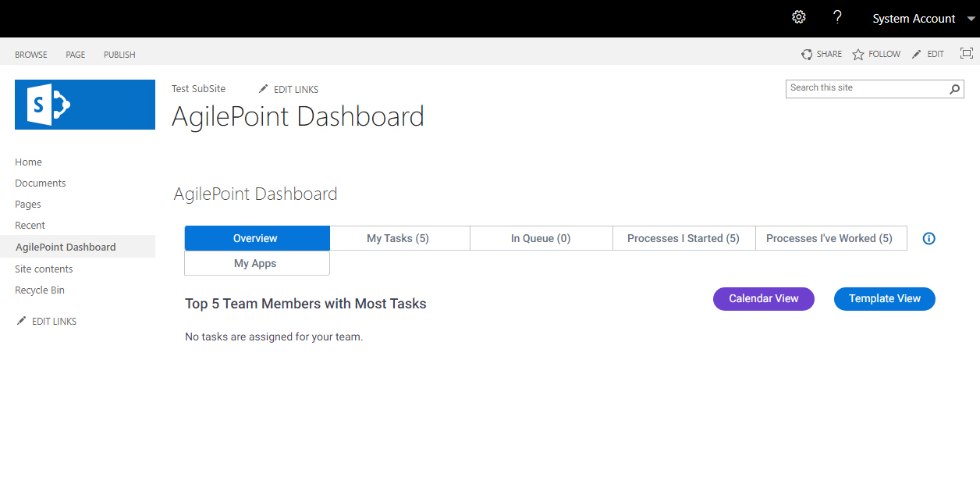Click top navigation EDIT LINKS pencil icon
This screenshot has width=980, height=495.
point(264,89)
